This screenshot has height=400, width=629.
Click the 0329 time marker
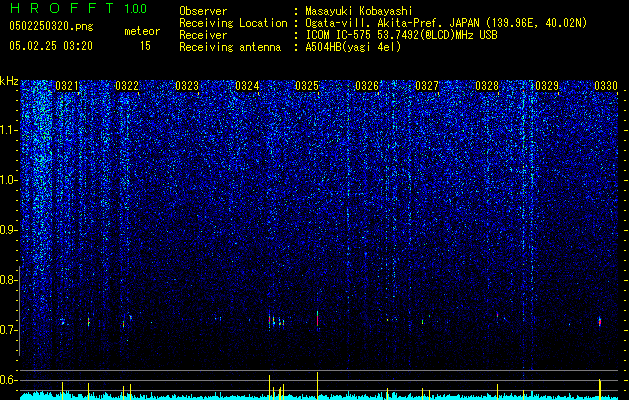[547, 86]
